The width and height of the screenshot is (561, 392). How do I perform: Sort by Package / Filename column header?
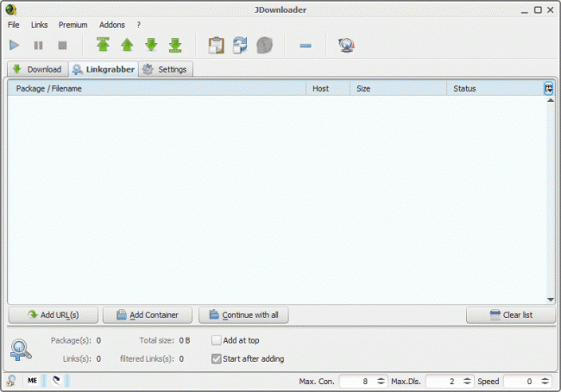pos(157,88)
